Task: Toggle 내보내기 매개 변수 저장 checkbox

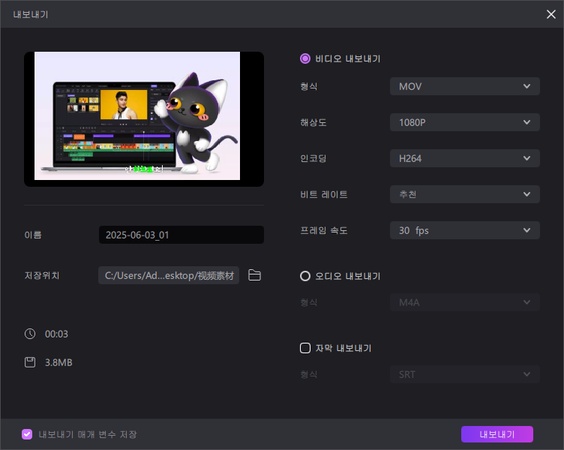Action: (27, 434)
